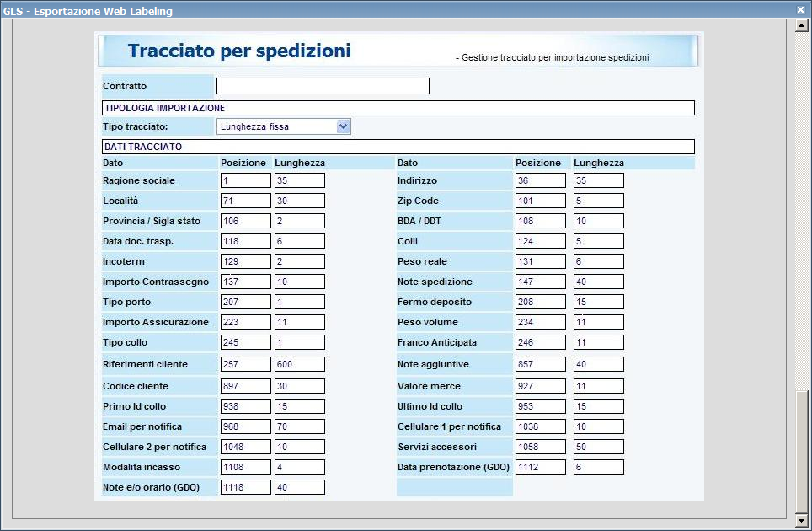Edit Note e/o orario (GDO) length field
The image size is (812, 531).
300,487
